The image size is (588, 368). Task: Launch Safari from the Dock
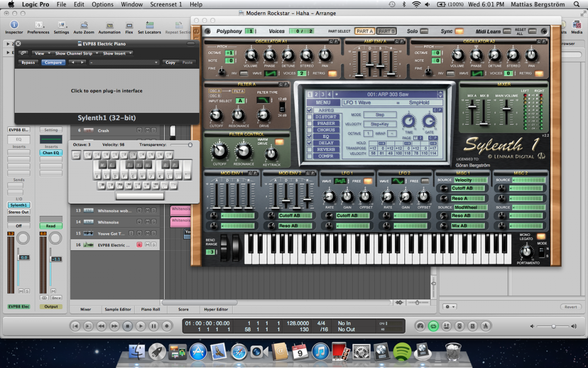[239, 352]
